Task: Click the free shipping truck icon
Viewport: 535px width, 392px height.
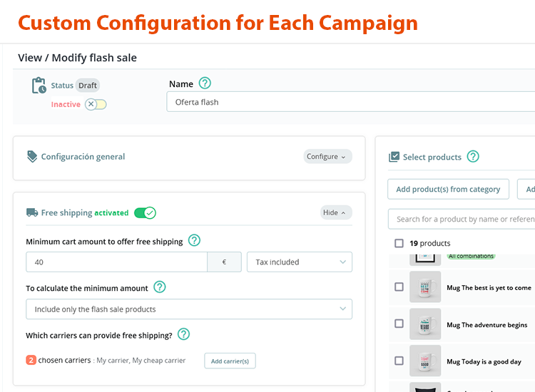Action: 32,212
